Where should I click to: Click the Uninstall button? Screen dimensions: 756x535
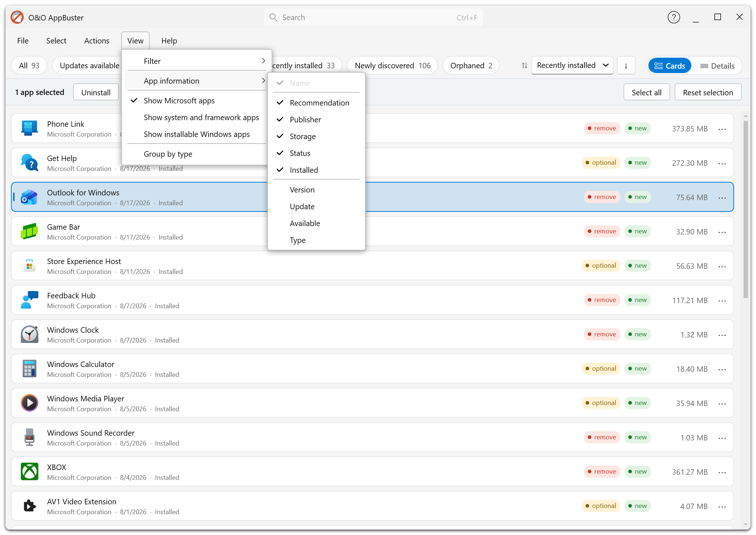[x=96, y=92]
